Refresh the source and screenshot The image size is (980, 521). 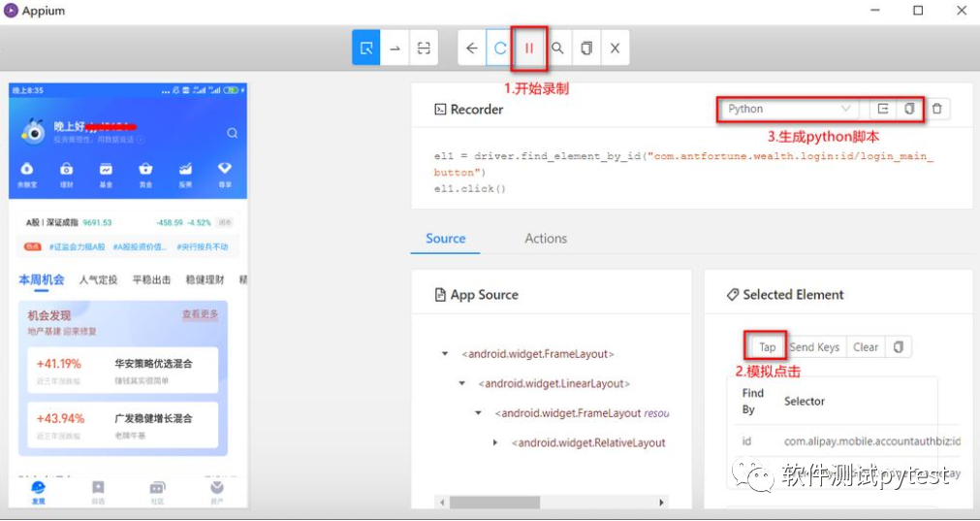pyautogui.click(x=500, y=48)
